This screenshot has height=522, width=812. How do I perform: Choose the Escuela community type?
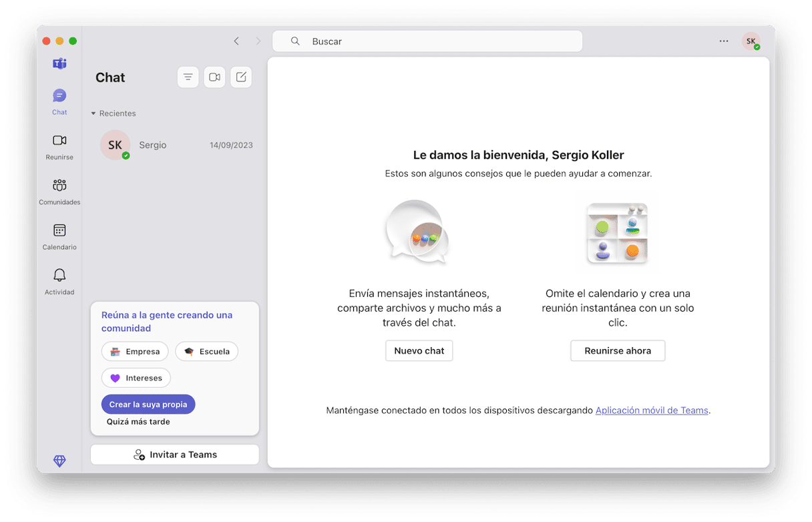[206, 352]
